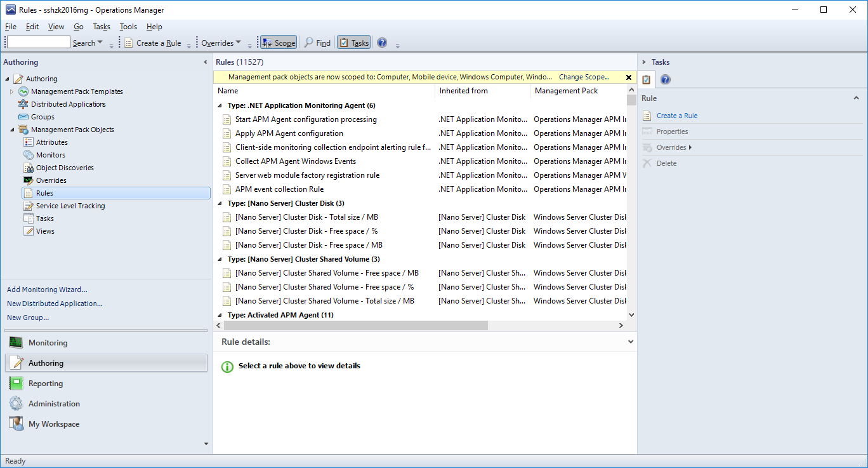Click the Administration gear icon
Viewport: 868px width, 468px height.
click(x=16, y=404)
